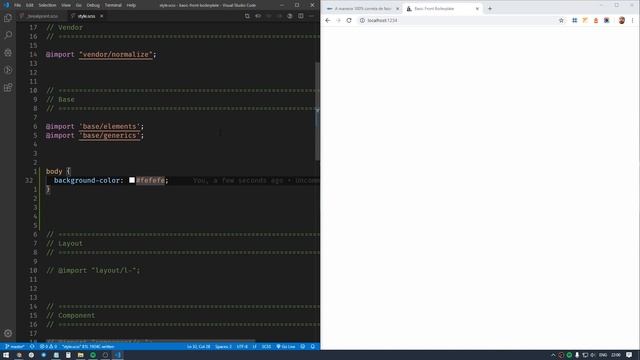Screen dimensions: 640x360
Task: Open File Explorer from taskbar
Action: coord(80,355)
